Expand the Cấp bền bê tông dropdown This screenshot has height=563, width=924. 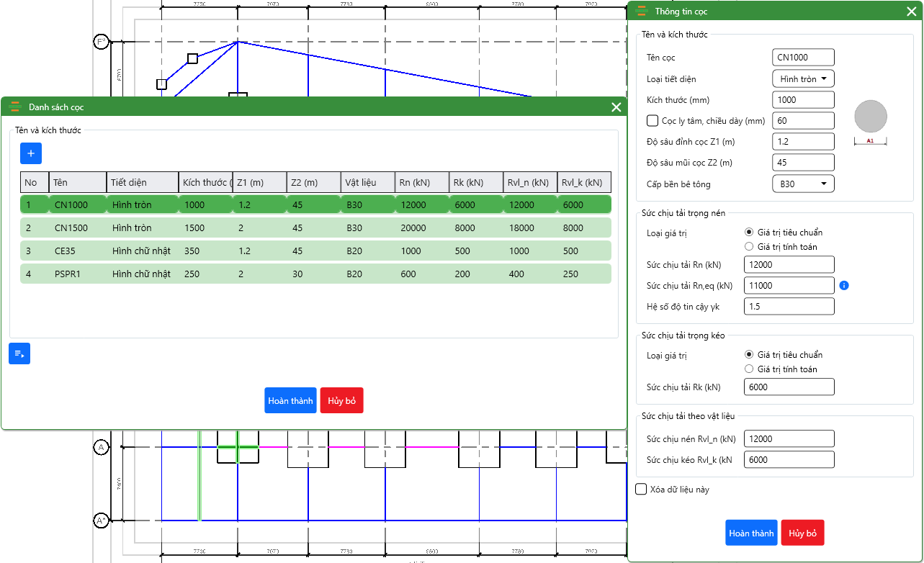click(x=803, y=184)
